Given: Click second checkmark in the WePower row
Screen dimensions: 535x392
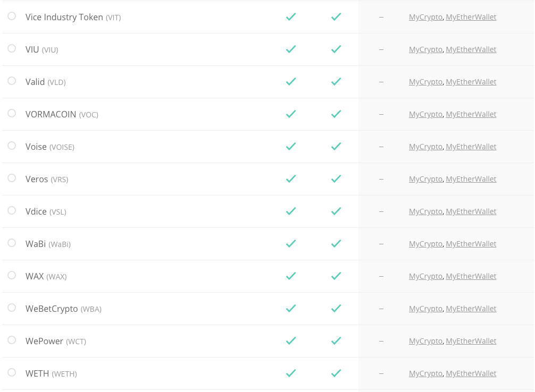Looking at the screenshot, I should tap(336, 341).
